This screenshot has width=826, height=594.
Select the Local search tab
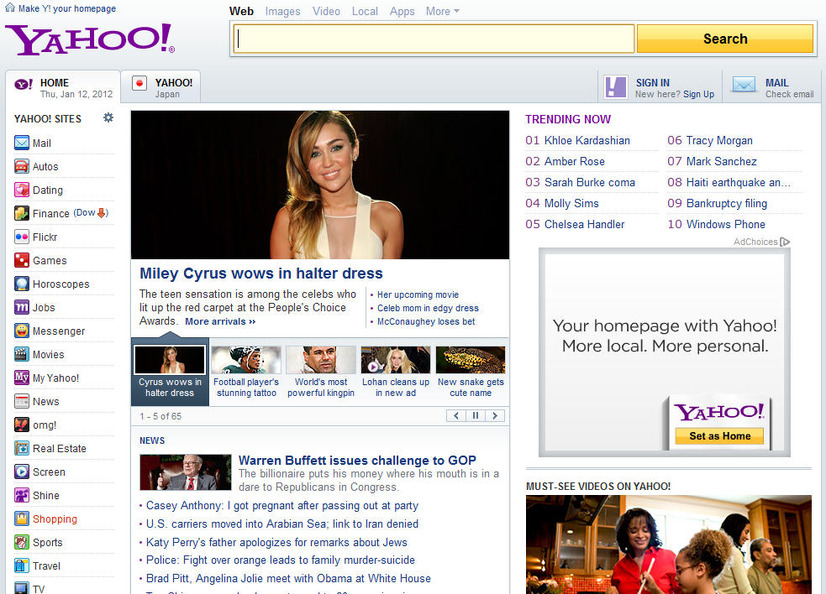coord(365,11)
